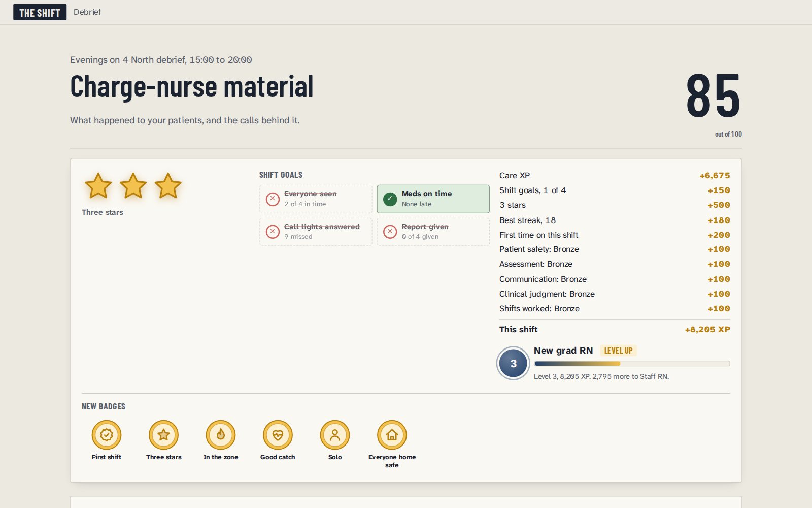Click the Assessment: Bronze row

pos(615,264)
